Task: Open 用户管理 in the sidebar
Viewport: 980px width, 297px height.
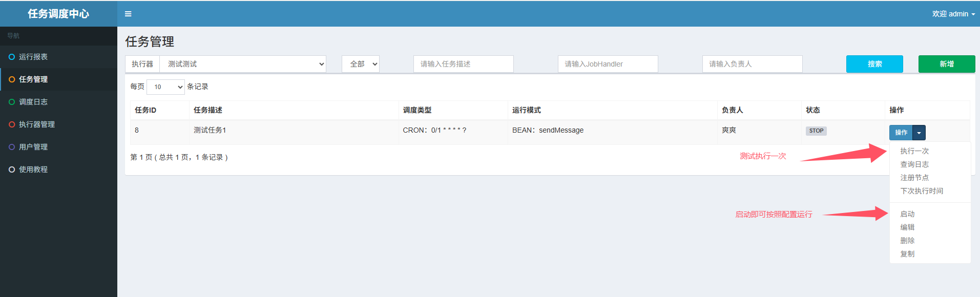Action: coord(58,147)
